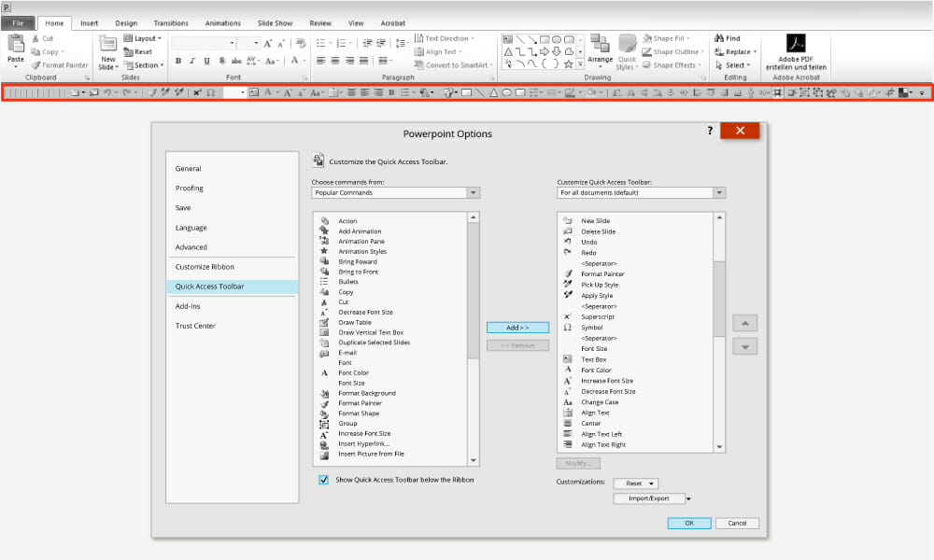This screenshot has height=560, width=934.
Task: Open the File tab
Action: tap(18, 23)
